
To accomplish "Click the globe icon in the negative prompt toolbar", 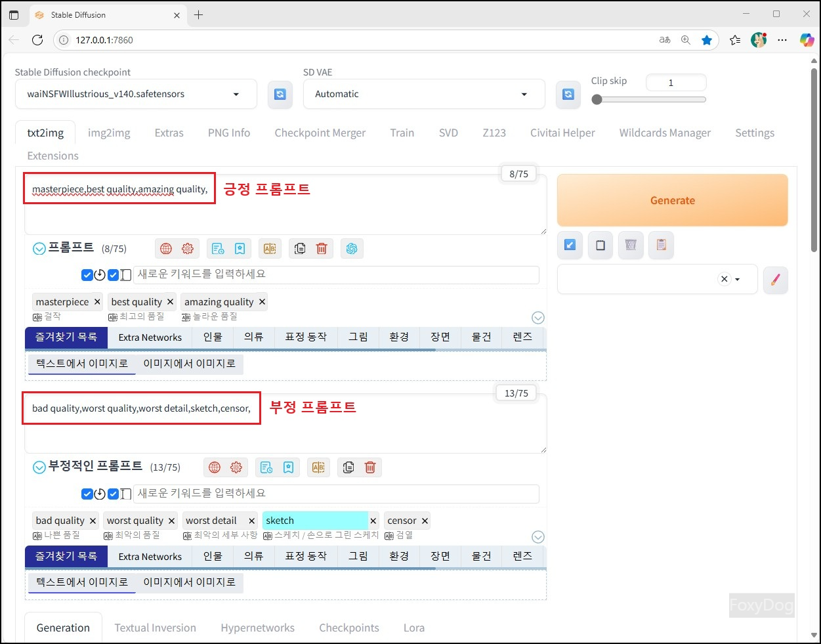I will coord(215,467).
